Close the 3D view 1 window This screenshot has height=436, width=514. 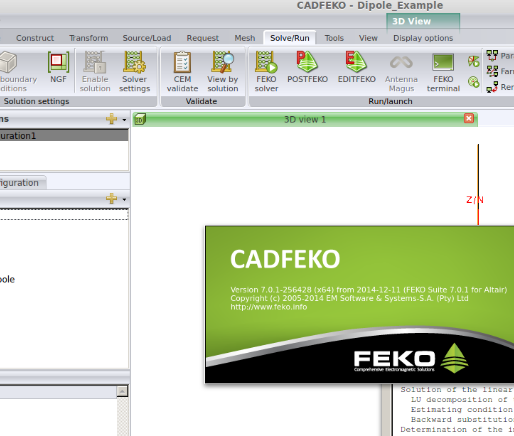coord(469,118)
